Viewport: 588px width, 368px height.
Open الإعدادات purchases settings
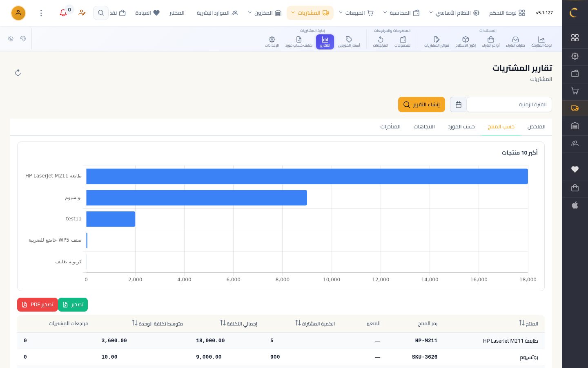(x=272, y=42)
